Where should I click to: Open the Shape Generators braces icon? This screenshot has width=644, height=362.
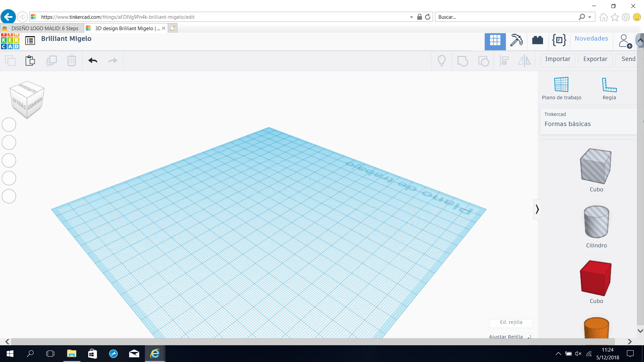coord(559,40)
